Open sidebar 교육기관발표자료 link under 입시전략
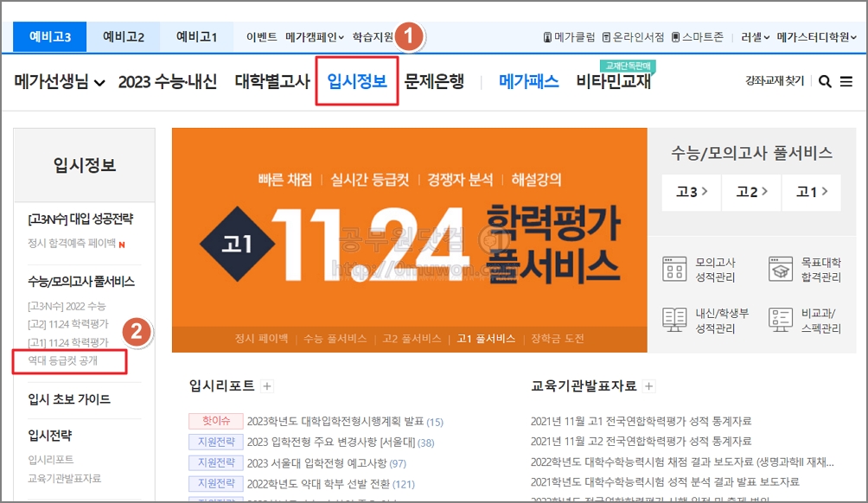Viewport: 868px width, 503px height. point(64,478)
